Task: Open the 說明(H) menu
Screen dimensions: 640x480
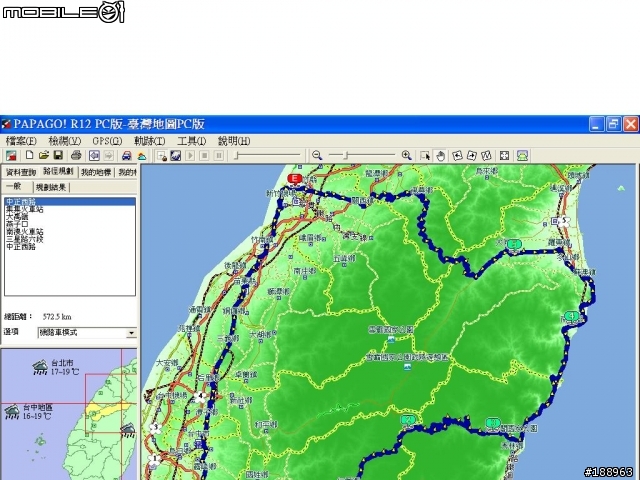Action: click(234, 141)
